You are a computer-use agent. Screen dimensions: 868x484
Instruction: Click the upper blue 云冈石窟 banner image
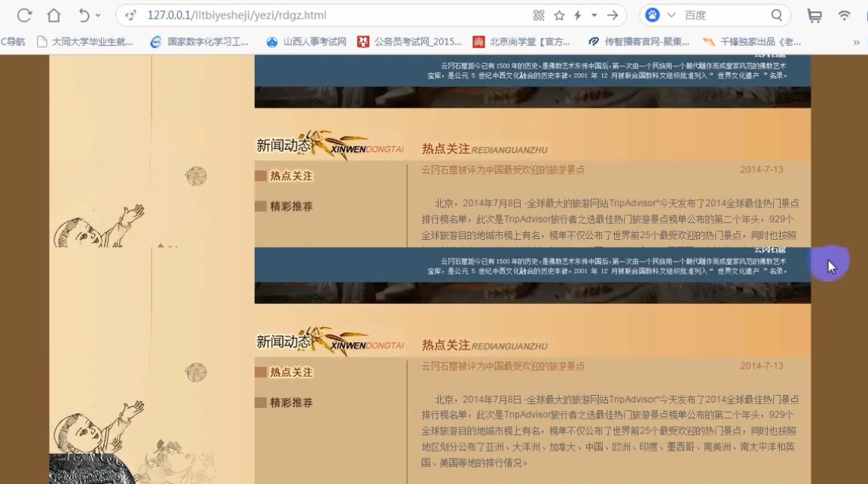[533, 81]
